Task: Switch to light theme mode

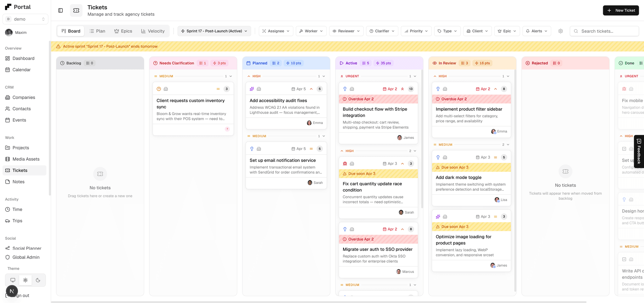Action: (x=25, y=280)
